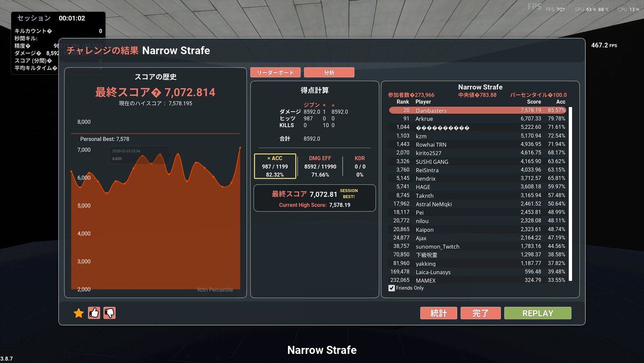Click the 最終スコア 7,072.814 heading
The height and width of the screenshot is (363, 644).
pyautogui.click(x=155, y=92)
